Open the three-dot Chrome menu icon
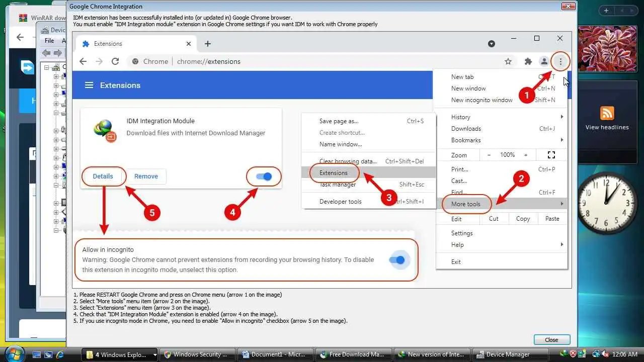This screenshot has height=362, width=644. 560,61
